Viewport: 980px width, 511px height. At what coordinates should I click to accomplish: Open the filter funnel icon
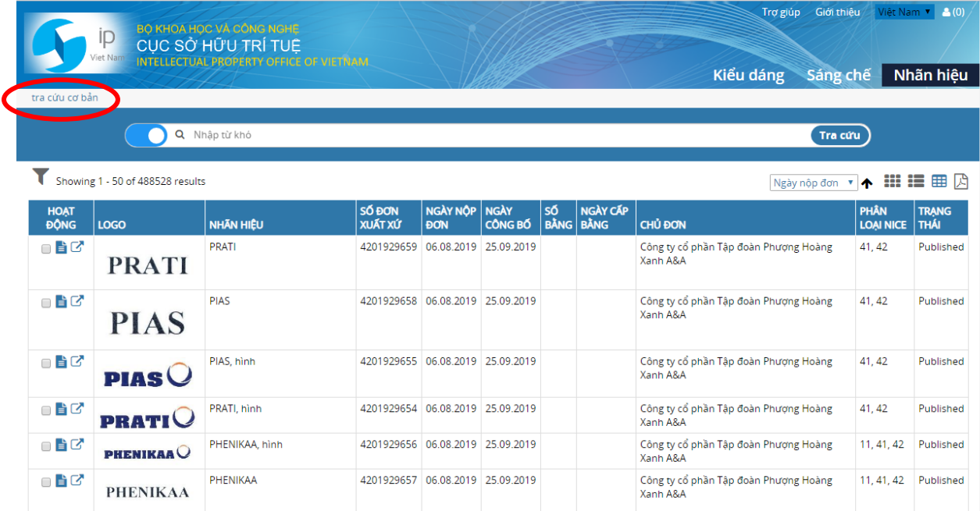(41, 177)
